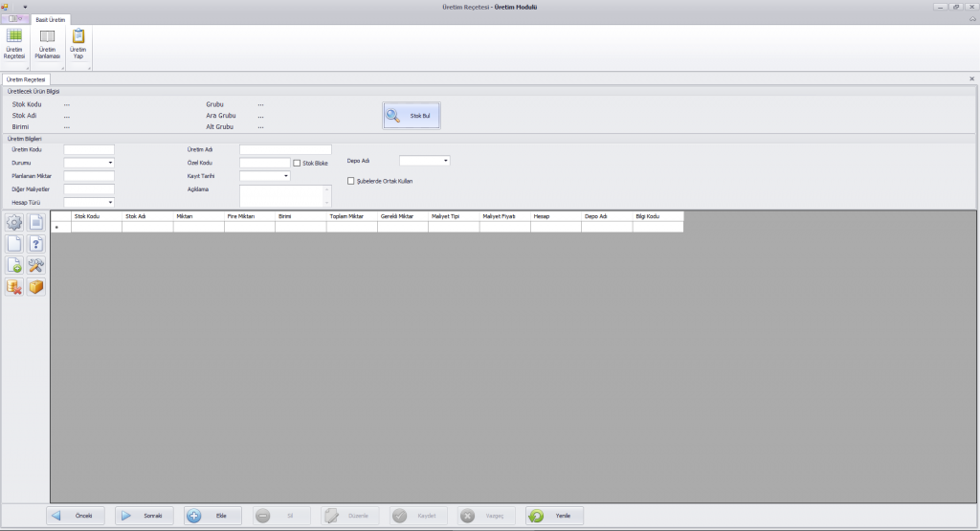This screenshot has width=980, height=531.
Task: Focus the Planlanan Miktar field
Action: 89,176
